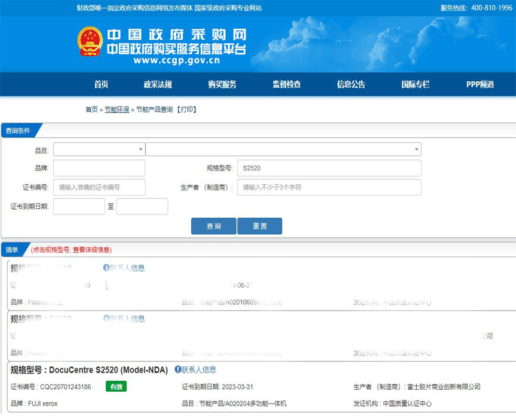
Task: Click the 清单 list header tab
Action: [12, 250]
